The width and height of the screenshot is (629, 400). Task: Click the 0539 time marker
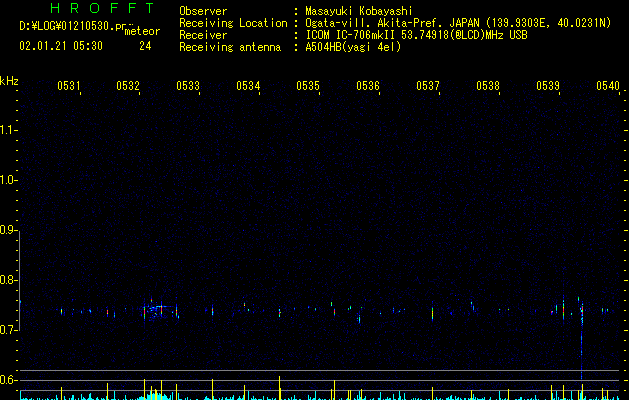click(x=548, y=85)
